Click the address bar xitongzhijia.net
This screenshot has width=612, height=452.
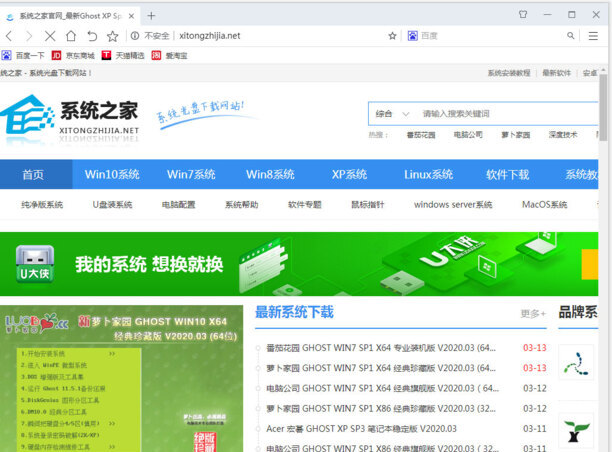(210, 36)
